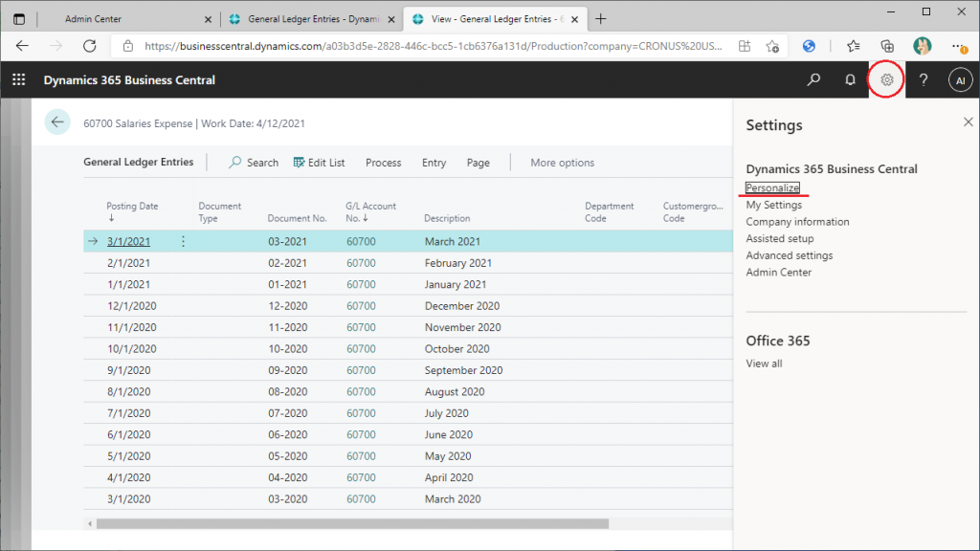Image resolution: width=980 pixels, height=551 pixels.
Task: Sort by Posting Date column header
Action: coord(132,211)
